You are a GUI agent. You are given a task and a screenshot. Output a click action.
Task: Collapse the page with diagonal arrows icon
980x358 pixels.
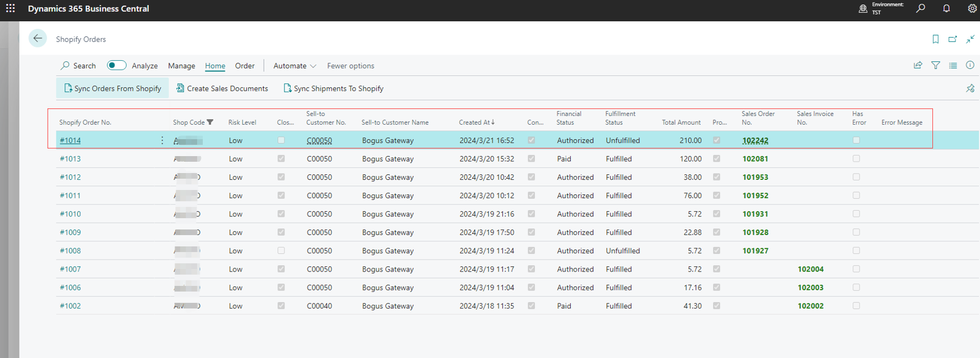970,39
